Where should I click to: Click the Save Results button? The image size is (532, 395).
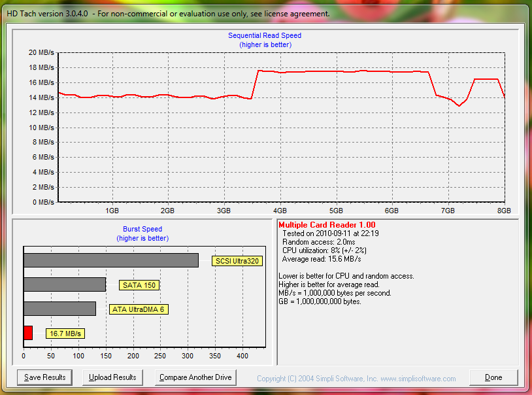(x=44, y=377)
